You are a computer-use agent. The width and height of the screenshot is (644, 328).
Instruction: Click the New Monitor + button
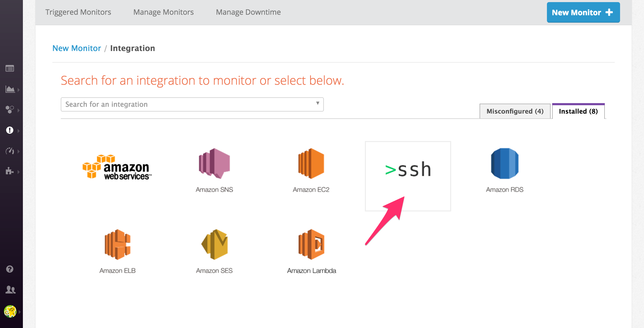(583, 12)
